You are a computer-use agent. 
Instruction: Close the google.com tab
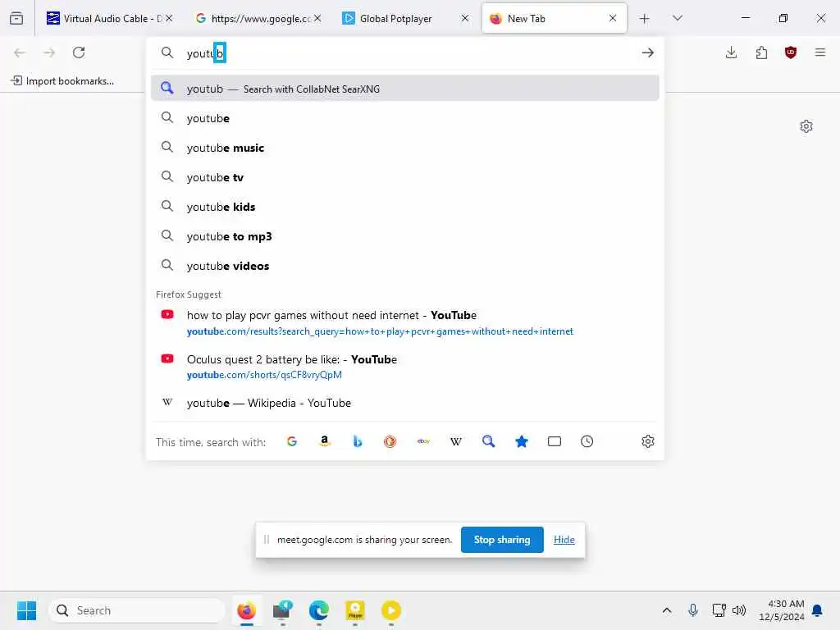point(317,18)
